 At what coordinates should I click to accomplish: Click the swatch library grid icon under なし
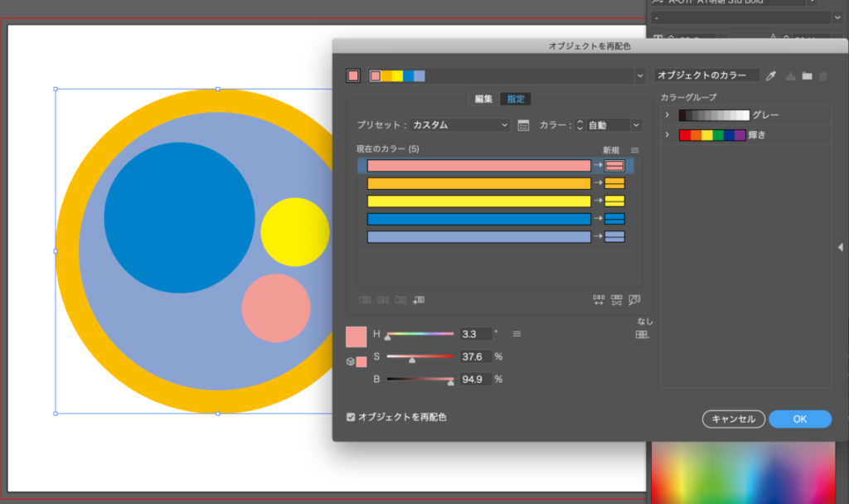click(641, 335)
